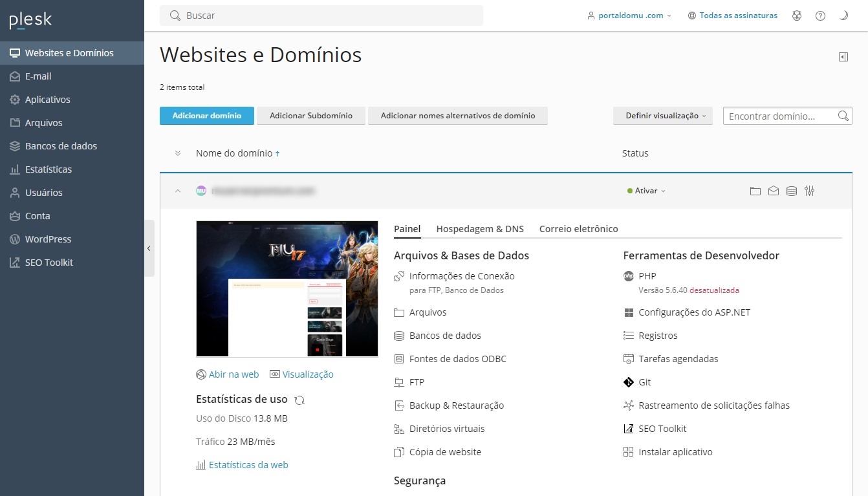Open the Ativar status dropdown
The width and height of the screenshot is (868, 496).
[x=646, y=191]
